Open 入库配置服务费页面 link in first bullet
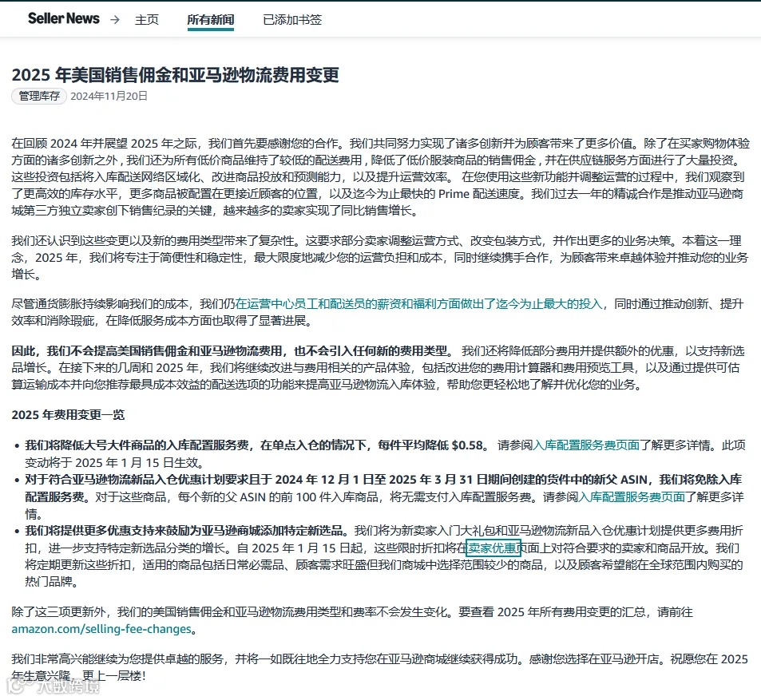This screenshot has width=761, height=700. point(586,445)
